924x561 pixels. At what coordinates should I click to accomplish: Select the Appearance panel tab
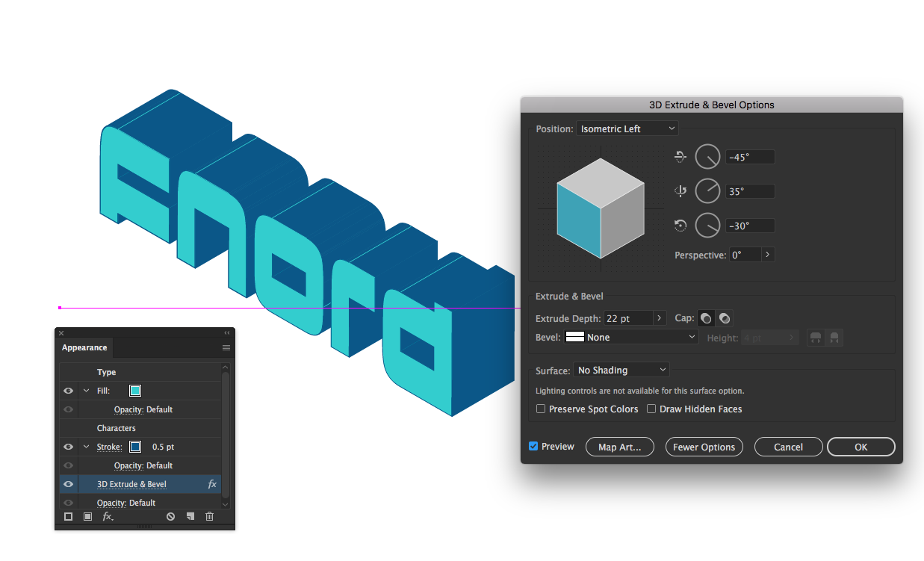[84, 348]
